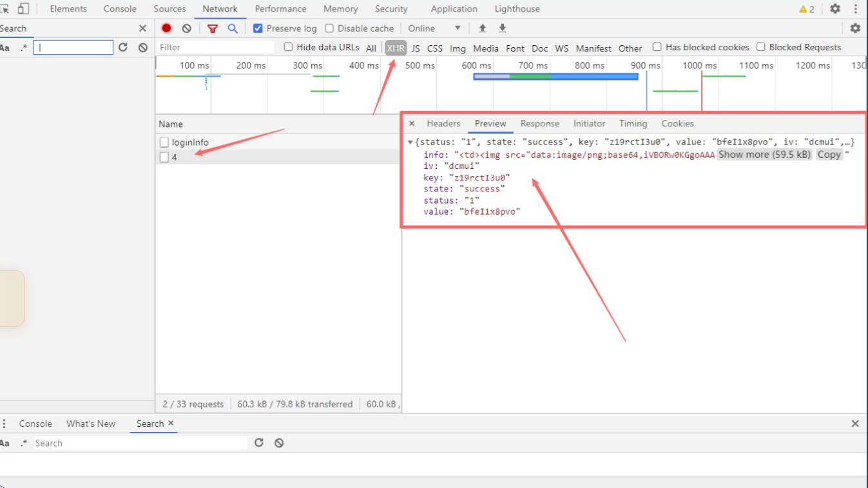Screen dimensions: 868x488
Task: Filter requests by WS type
Action: [562, 48]
